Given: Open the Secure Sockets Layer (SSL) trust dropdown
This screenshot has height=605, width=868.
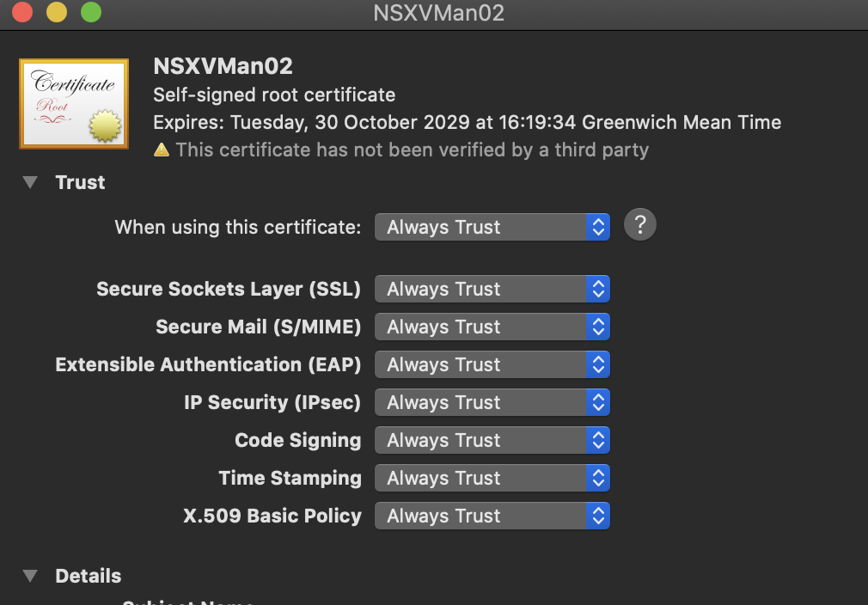Looking at the screenshot, I should click(492, 289).
